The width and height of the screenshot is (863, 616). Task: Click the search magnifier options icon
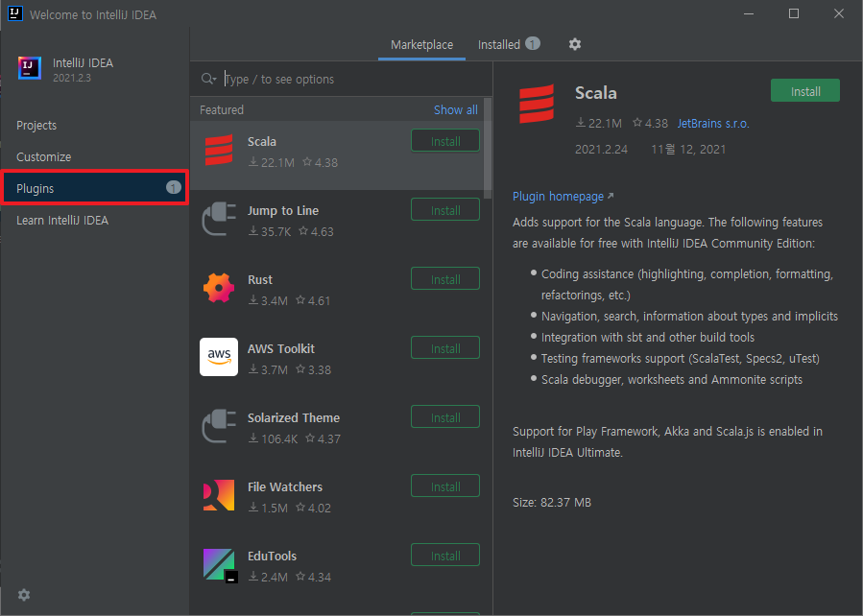[208, 80]
